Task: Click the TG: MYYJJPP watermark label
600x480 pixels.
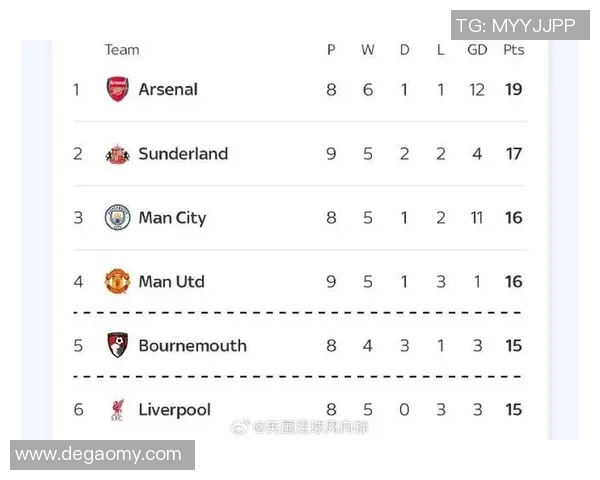Action: click(x=516, y=25)
